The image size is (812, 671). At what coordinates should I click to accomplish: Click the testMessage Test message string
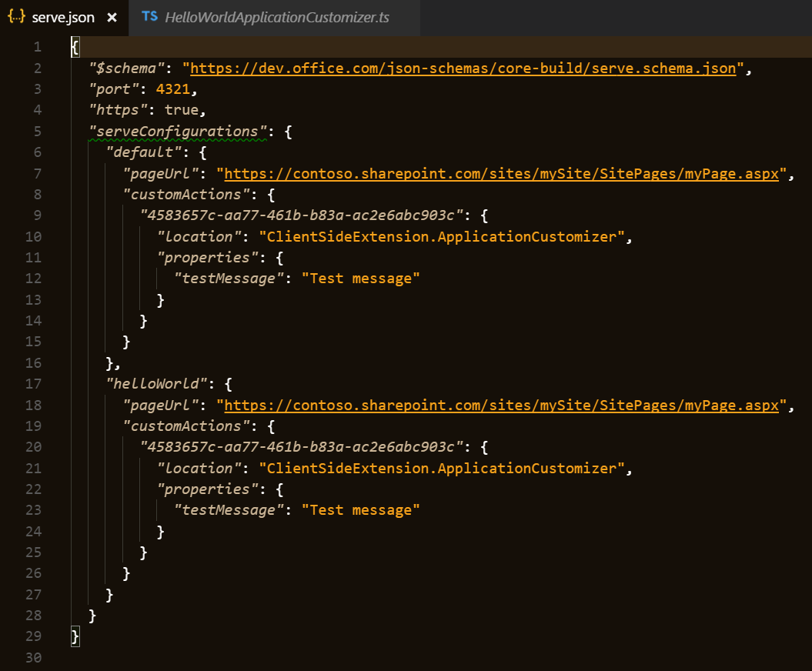point(361,278)
